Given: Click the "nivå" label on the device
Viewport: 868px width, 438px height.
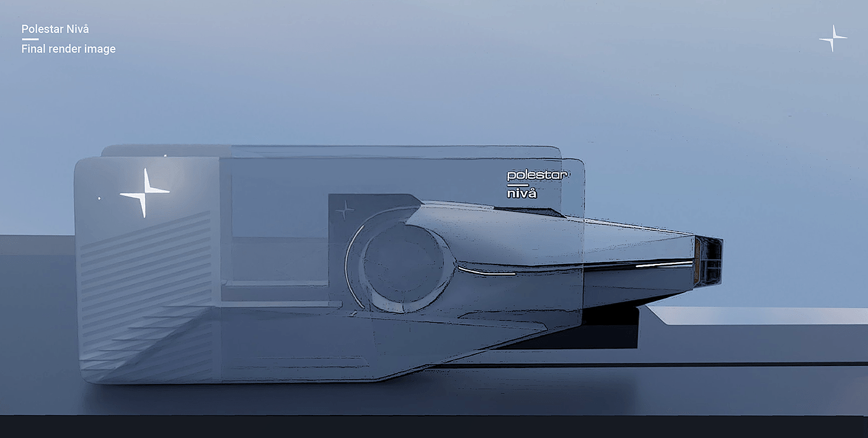Looking at the screenshot, I should click(522, 193).
